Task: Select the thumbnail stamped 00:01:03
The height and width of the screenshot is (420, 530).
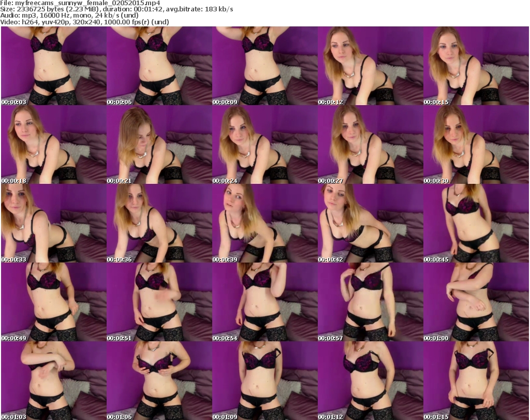Action: pos(54,381)
